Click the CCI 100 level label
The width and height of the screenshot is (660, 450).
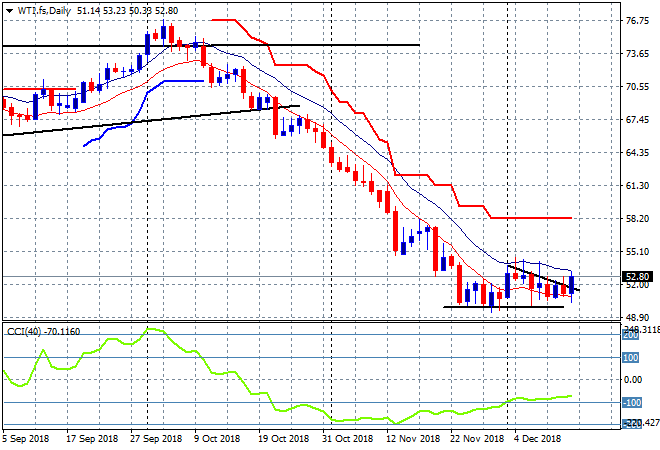[x=631, y=358]
